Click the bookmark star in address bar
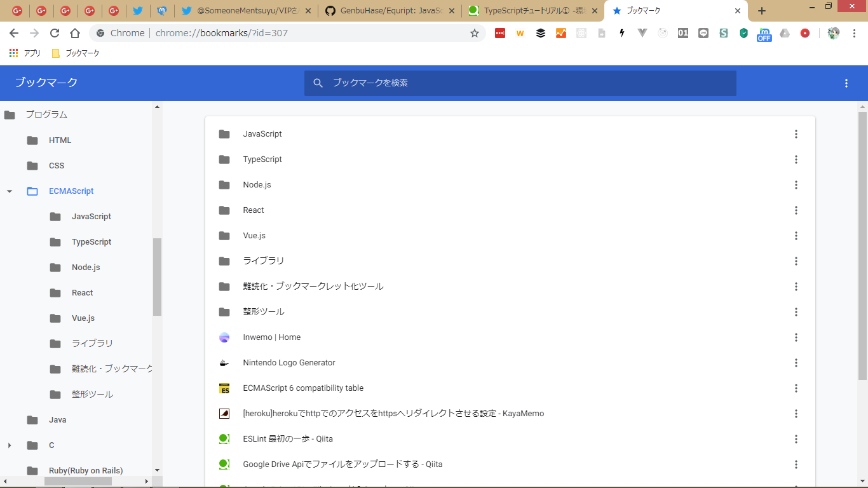 click(474, 33)
